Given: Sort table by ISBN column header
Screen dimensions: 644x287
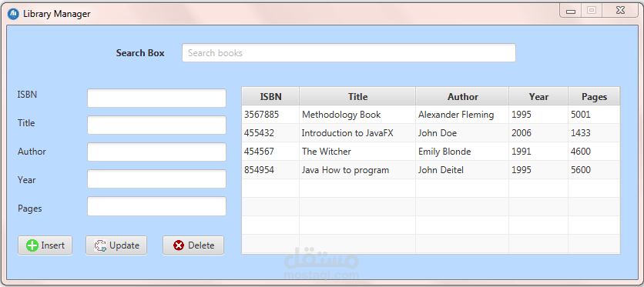Looking at the screenshot, I should pyautogui.click(x=270, y=96).
